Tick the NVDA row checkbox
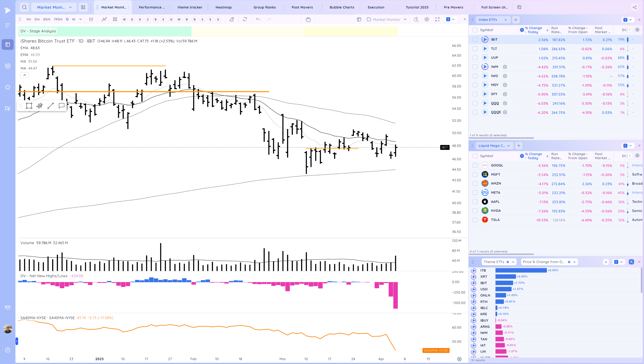This screenshot has height=364, width=644. click(x=475, y=211)
